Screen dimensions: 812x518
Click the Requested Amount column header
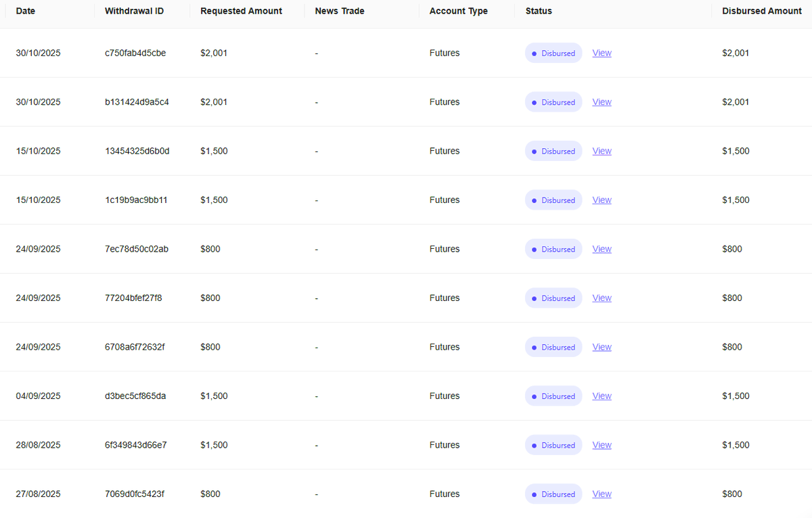[x=241, y=11]
